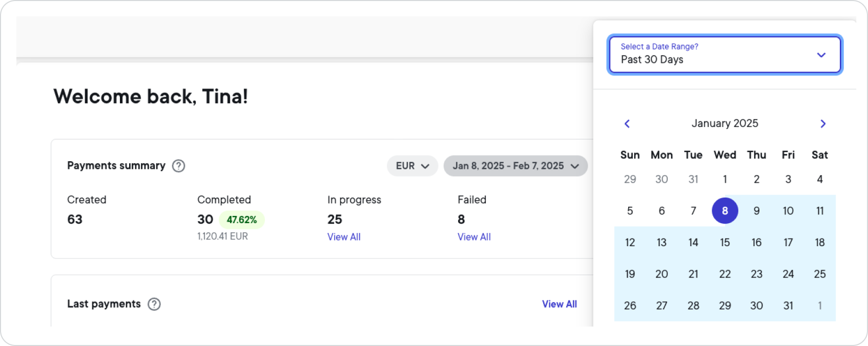Select January 4 on the calendar

point(820,179)
